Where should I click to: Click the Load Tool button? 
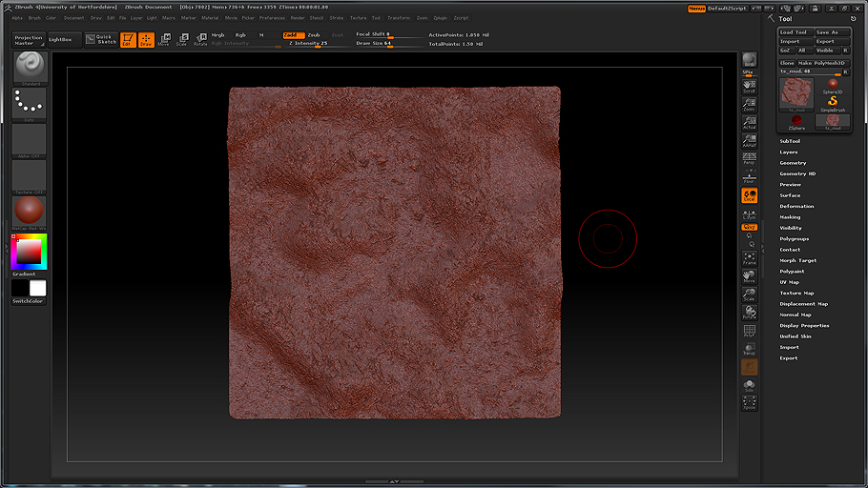(x=796, y=32)
